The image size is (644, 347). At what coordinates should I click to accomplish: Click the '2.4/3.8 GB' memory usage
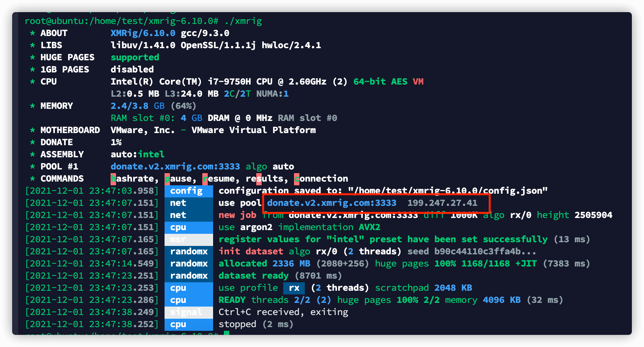138,106
